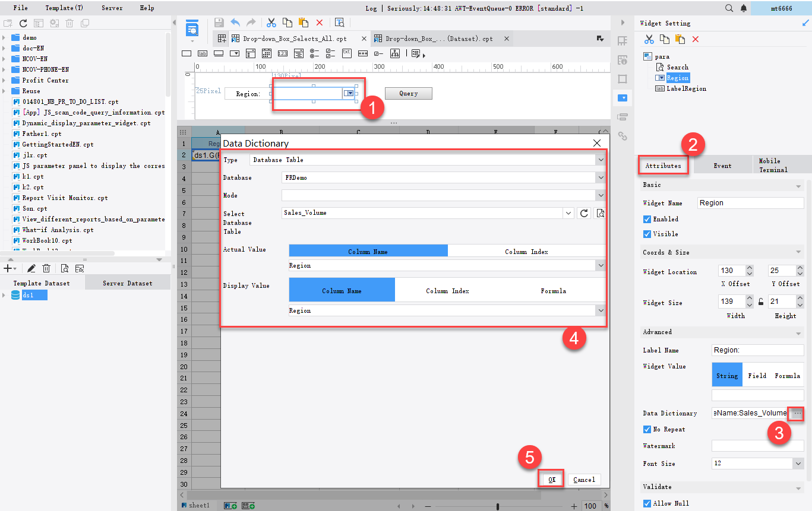Image resolution: width=812 pixels, height=511 pixels.
Task: Open the Database dropdown showing FRDemo
Action: [x=601, y=177]
